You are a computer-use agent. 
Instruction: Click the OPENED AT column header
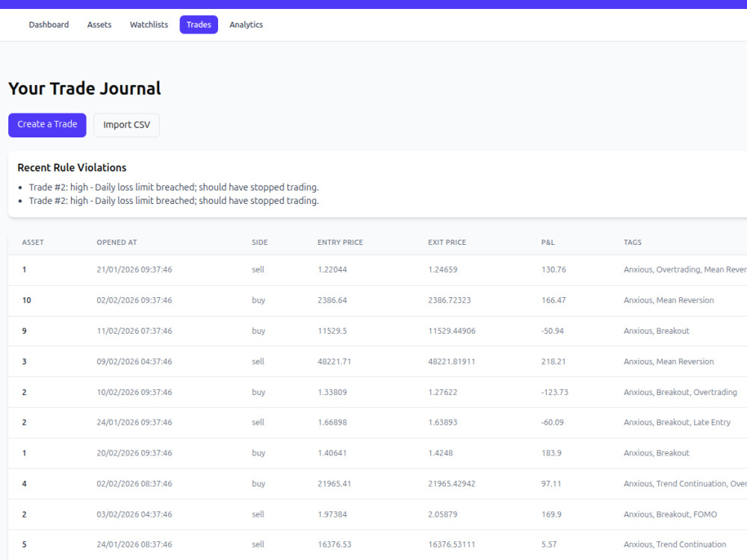[117, 243]
